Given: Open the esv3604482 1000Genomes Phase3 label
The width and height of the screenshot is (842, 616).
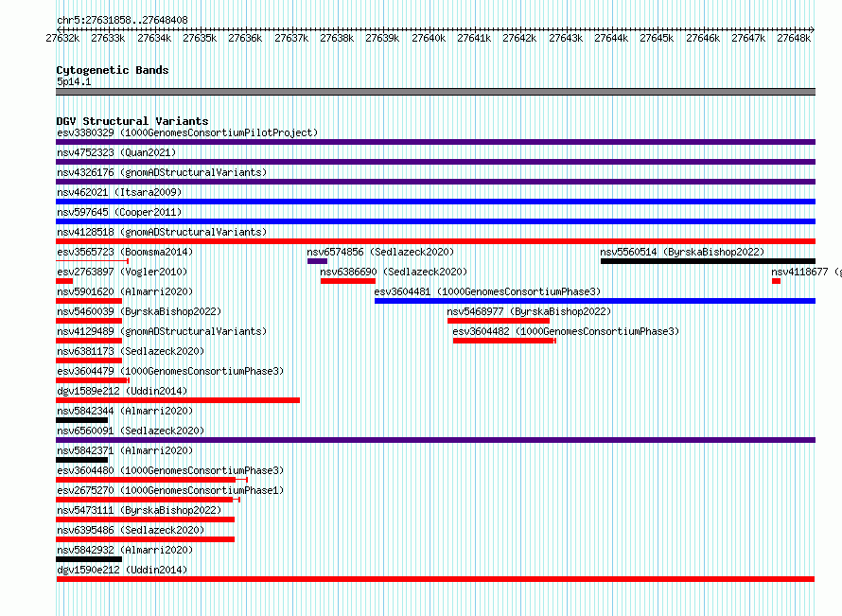Looking at the screenshot, I should 566,331.
